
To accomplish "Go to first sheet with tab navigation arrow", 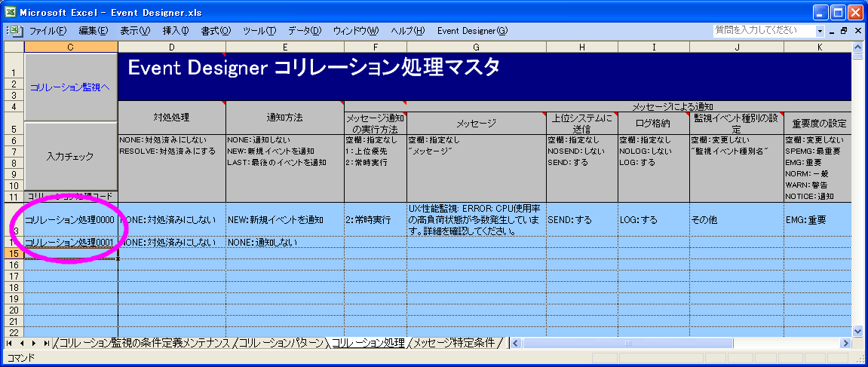I will pyautogui.click(x=10, y=343).
